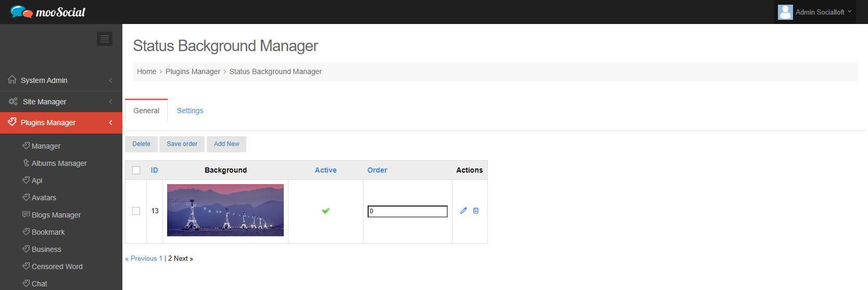This screenshot has width=868, height=290.
Task: Click the Order input field for row 13
Action: (x=408, y=211)
